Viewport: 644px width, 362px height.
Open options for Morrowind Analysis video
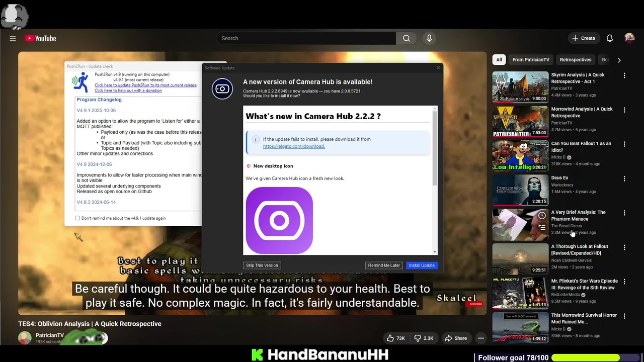point(624,110)
